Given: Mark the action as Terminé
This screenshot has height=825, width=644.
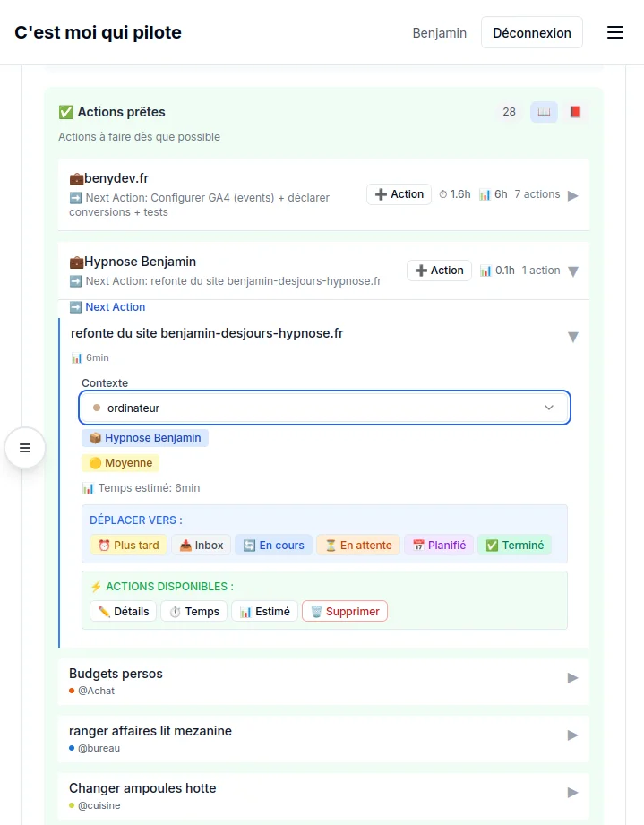Looking at the screenshot, I should tap(515, 545).
